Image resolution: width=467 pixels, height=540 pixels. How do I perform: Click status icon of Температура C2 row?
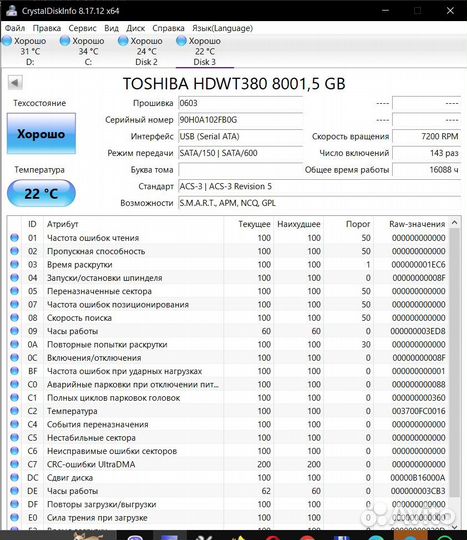pyautogui.click(x=14, y=411)
